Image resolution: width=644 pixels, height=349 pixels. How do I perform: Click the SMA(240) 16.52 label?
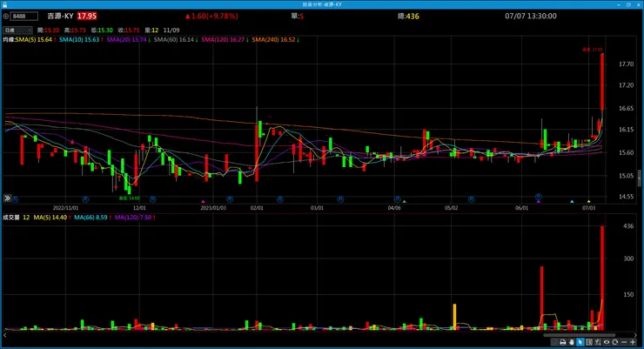[x=275, y=40]
